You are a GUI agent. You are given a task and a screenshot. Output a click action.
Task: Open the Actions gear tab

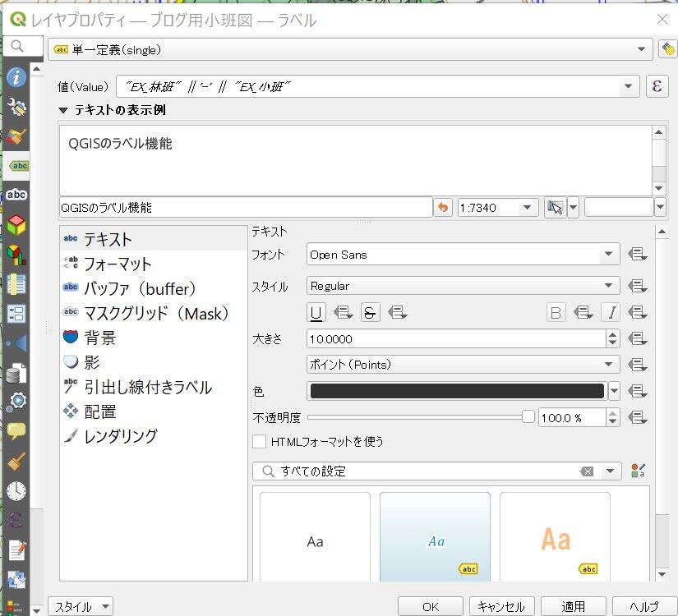(x=16, y=402)
